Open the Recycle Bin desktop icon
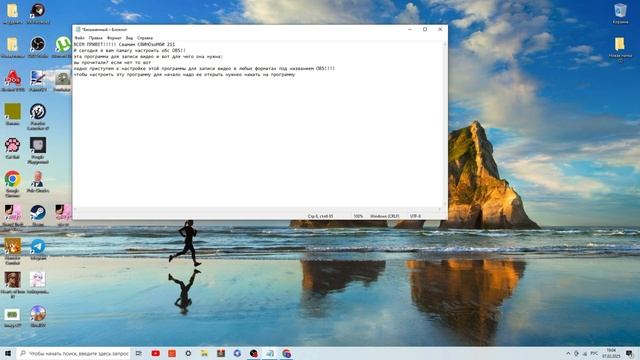The height and width of the screenshot is (360, 640). pyautogui.click(x=620, y=13)
